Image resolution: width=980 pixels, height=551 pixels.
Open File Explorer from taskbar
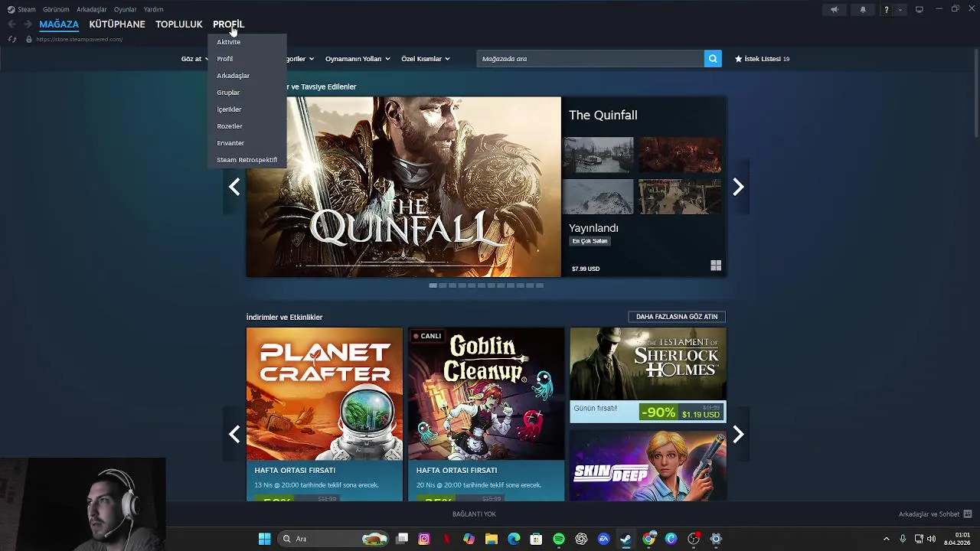coord(492,539)
